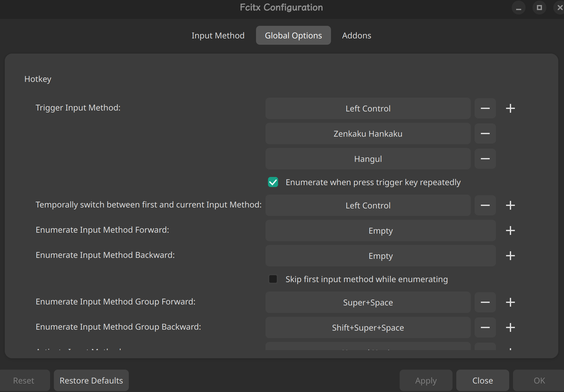Set key for Enumerate Input Method Forward
The width and height of the screenshot is (564, 392).
380,230
